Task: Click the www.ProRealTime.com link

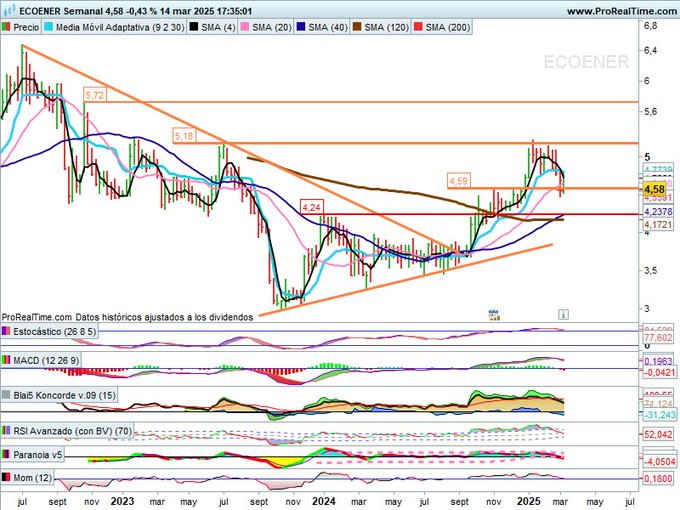Action: 622,11
